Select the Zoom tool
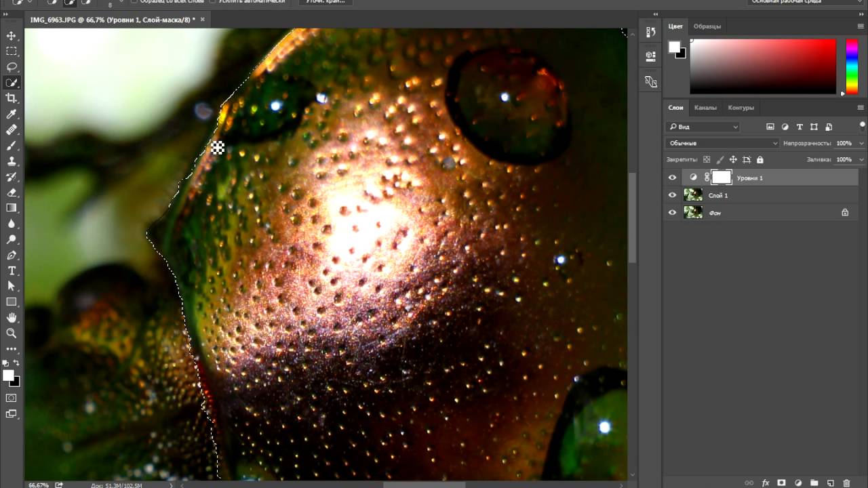Screen dimensions: 868x488 click(12, 333)
